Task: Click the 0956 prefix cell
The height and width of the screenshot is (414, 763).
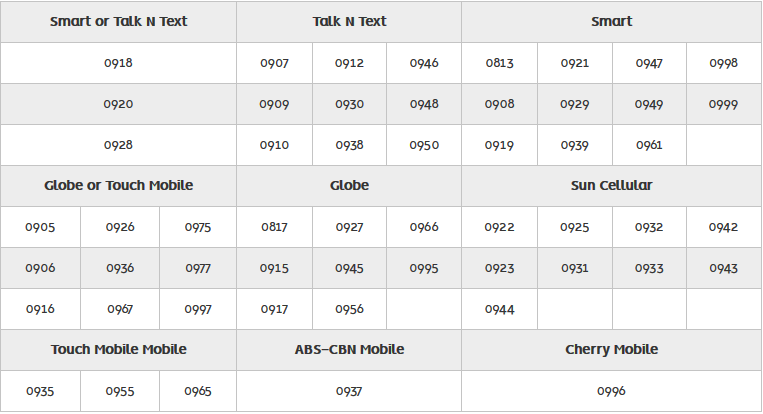Action: tap(349, 309)
